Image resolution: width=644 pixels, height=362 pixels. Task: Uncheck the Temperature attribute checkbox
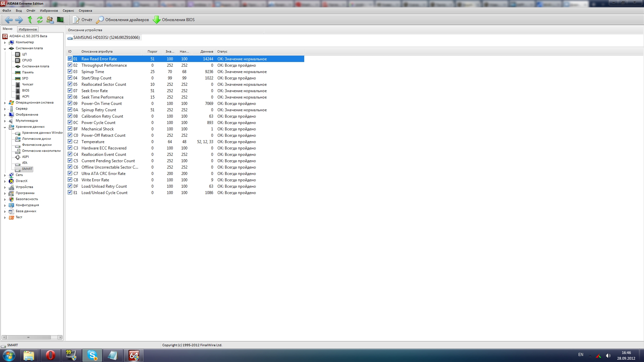point(70,141)
